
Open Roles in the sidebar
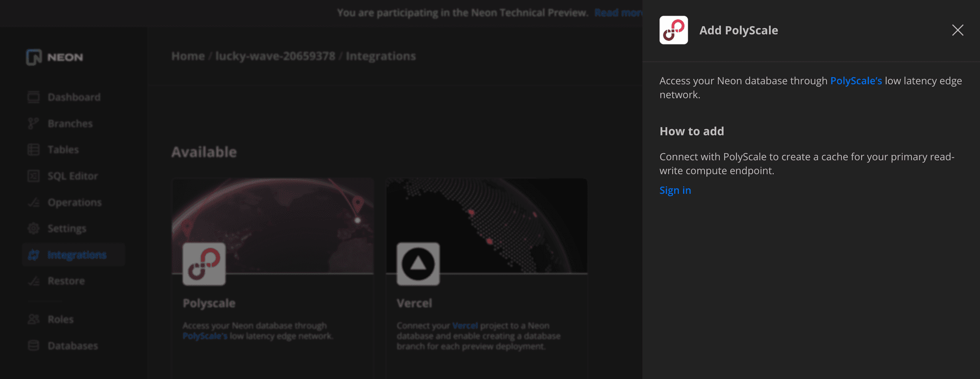click(x=61, y=319)
